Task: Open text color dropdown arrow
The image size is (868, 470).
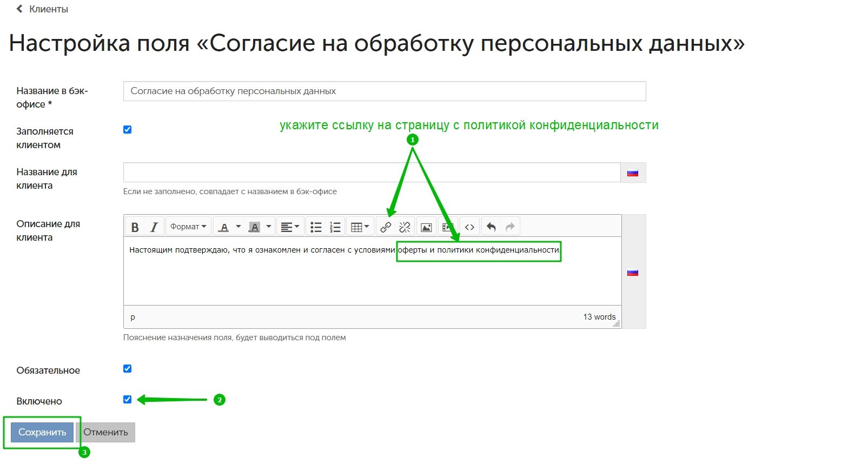Action: (x=238, y=227)
